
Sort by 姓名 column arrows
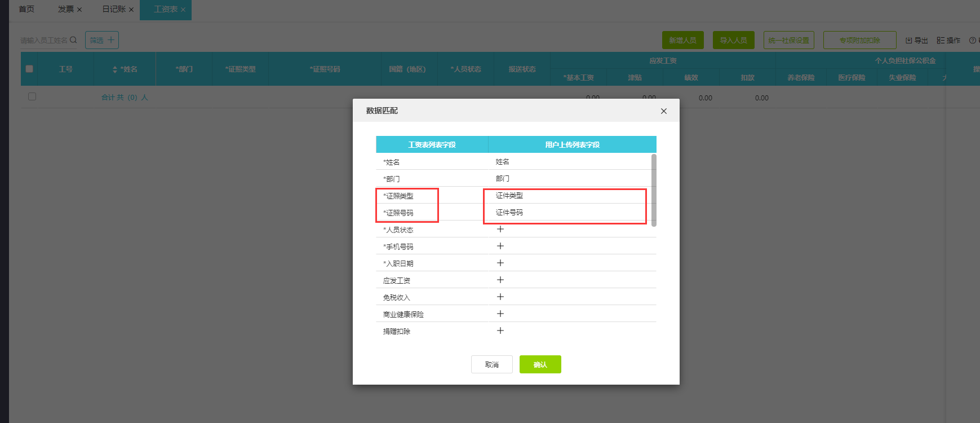(x=115, y=69)
